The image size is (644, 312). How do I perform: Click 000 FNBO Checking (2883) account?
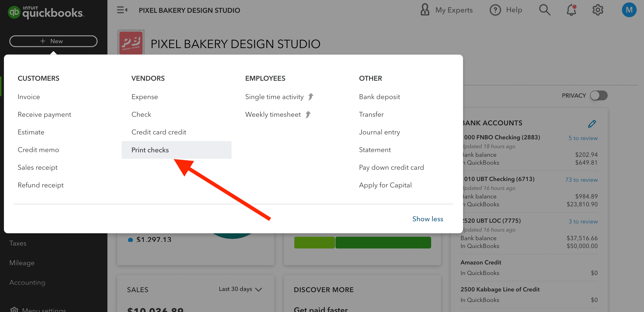pos(502,137)
